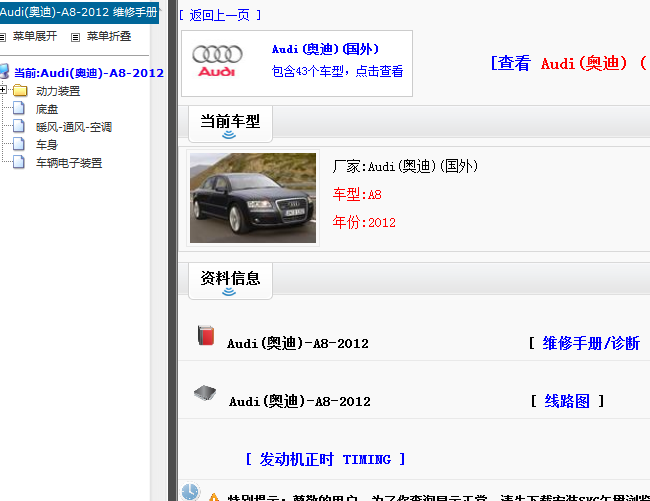Open the Audi (奥迪) (国外) brand link
This screenshot has height=501, width=650.
point(325,49)
